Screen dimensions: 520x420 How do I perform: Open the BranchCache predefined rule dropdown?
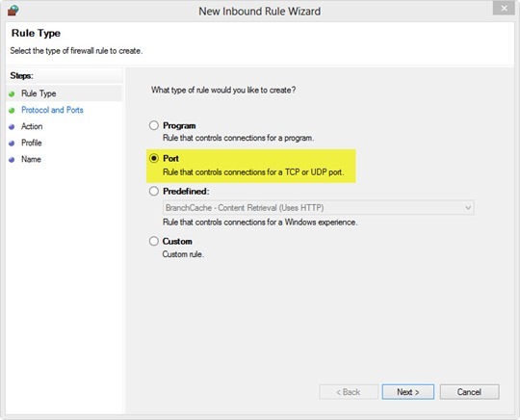pyautogui.click(x=318, y=208)
